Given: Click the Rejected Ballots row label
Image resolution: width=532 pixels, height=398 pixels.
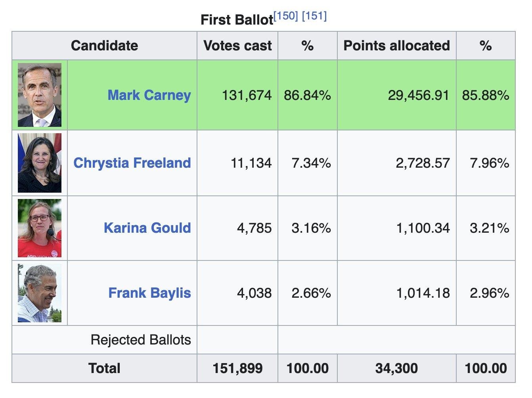Looking at the screenshot, I should pyautogui.click(x=141, y=340).
